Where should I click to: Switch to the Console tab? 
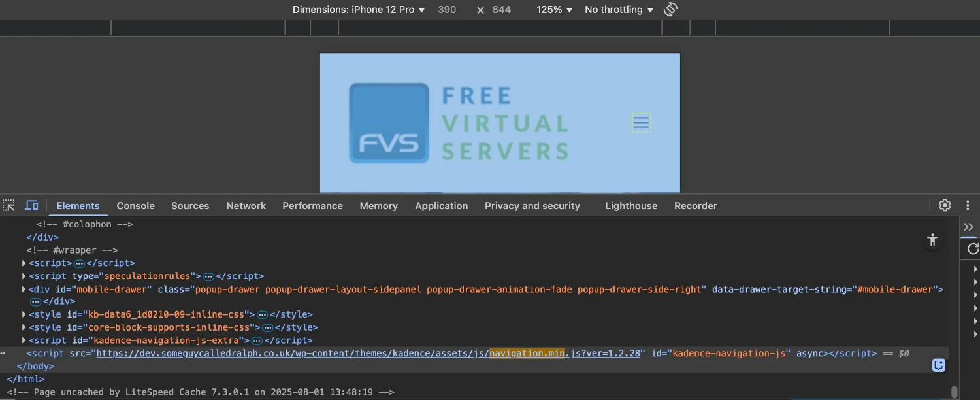(x=136, y=205)
